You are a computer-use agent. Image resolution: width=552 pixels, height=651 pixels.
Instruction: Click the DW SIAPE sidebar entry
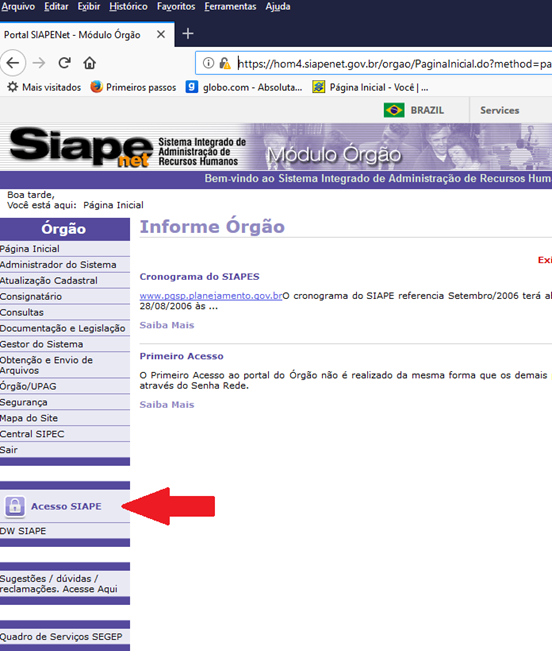[x=65, y=531]
